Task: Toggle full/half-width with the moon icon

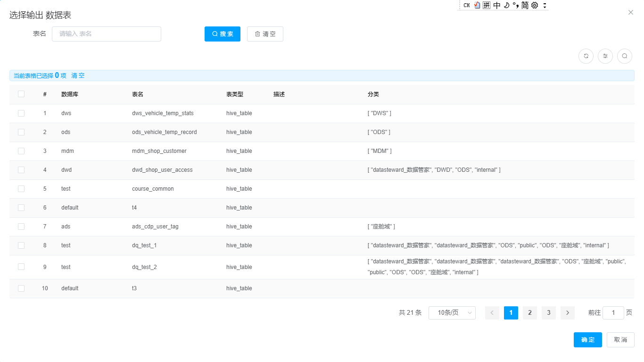Action: point(506,5)
